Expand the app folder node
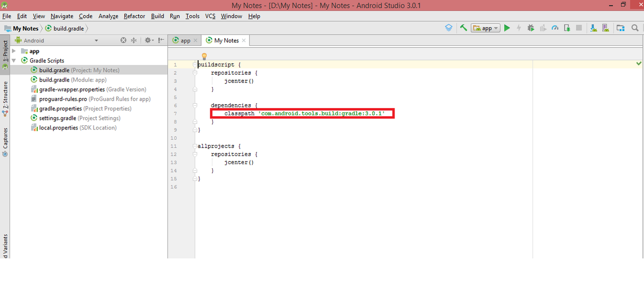 click(14, 51)
